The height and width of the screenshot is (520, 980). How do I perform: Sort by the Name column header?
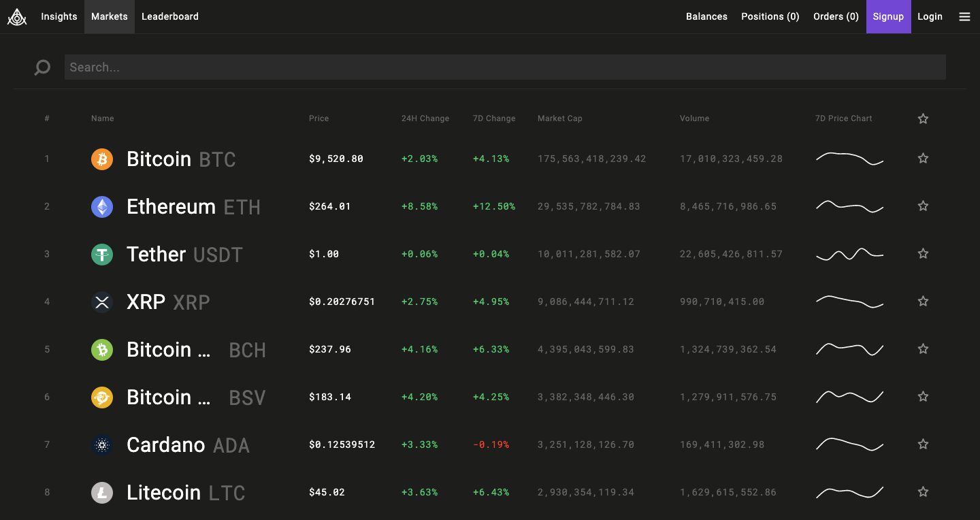click(x=103, y=118)
